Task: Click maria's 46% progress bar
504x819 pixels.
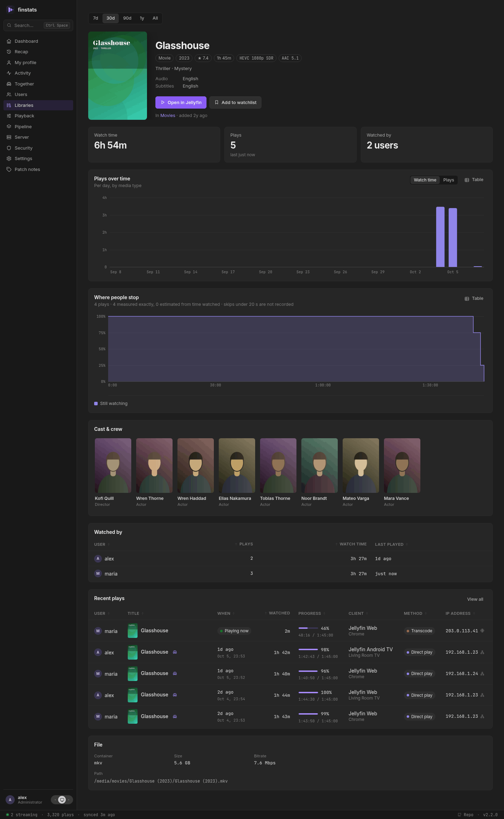Action: point(308,628)
